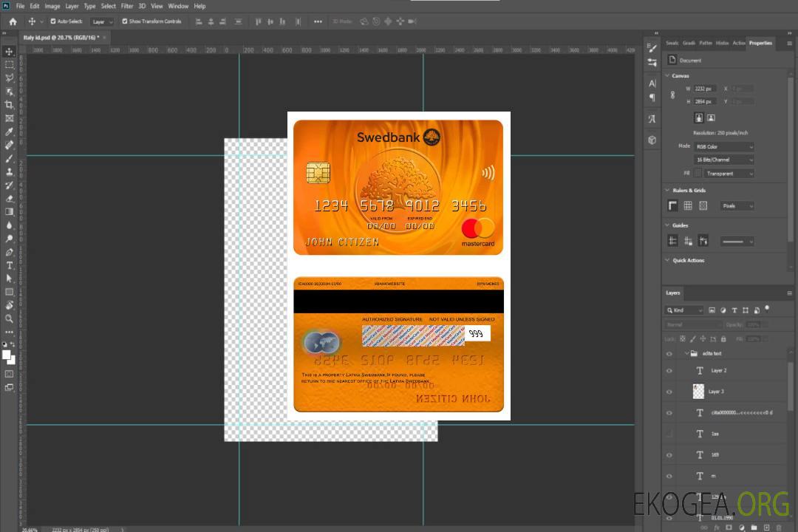Viewport: 798px width, 532px height.
Task: Collapse the Rulers & Grids section
Action: [x=667, y=191]
